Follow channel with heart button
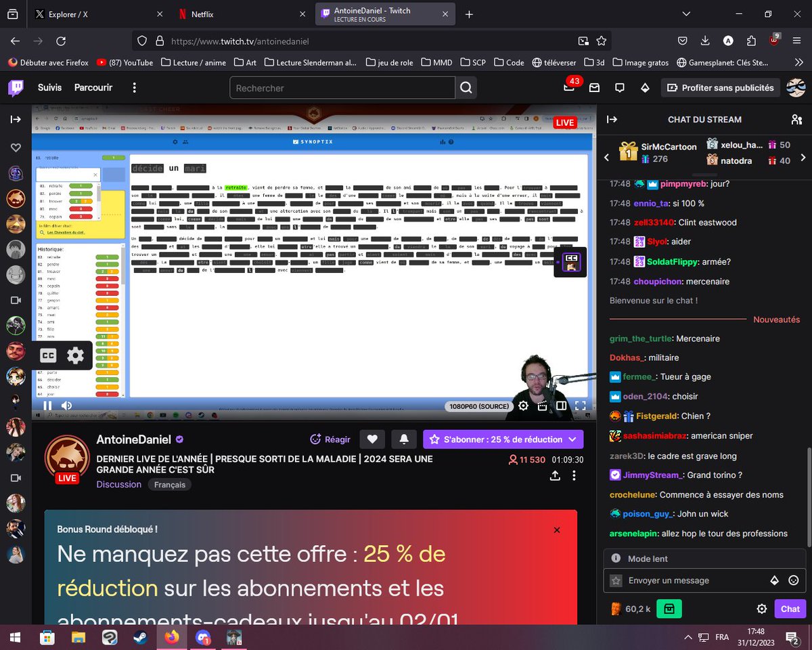 (372, 439)
